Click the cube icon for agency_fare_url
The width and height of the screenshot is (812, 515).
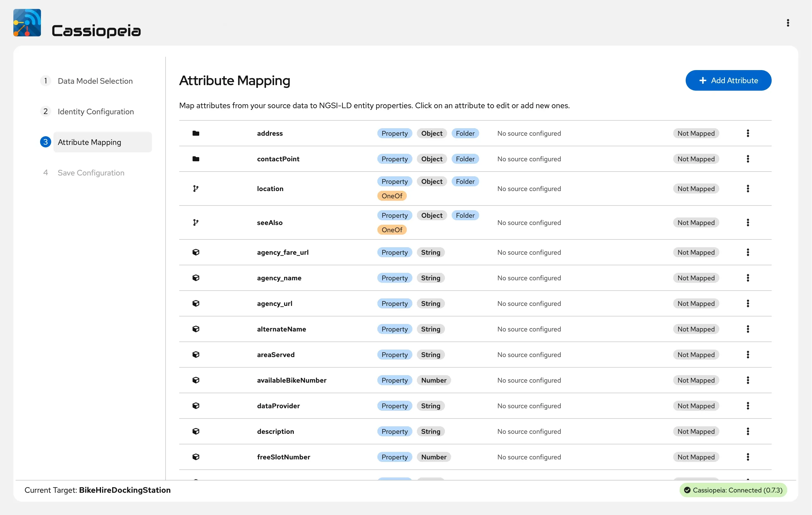[x=196, y=252]
